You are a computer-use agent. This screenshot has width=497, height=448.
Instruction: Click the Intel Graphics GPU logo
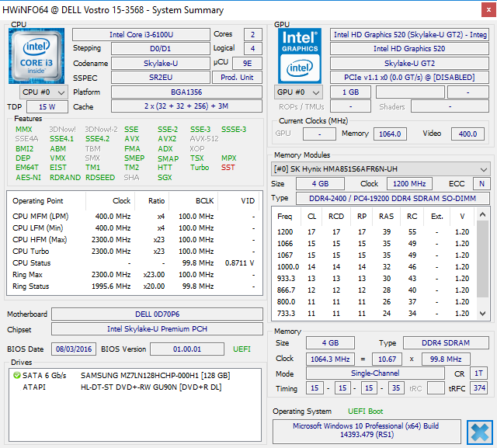(300, 56)
